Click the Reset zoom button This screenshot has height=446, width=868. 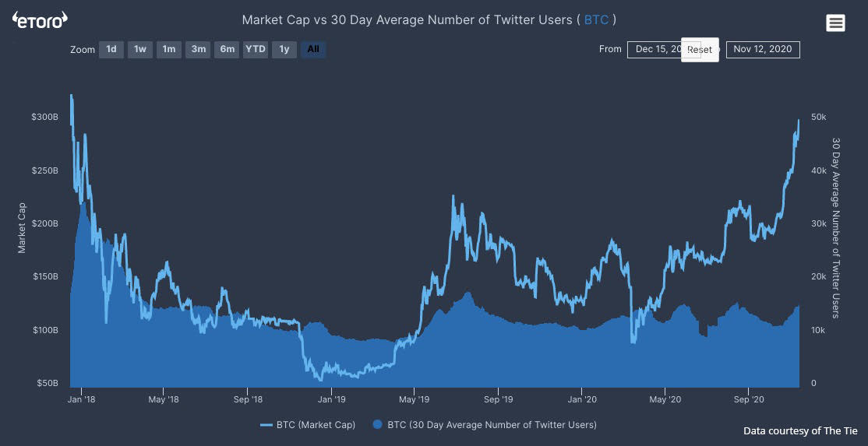(700, 50)
